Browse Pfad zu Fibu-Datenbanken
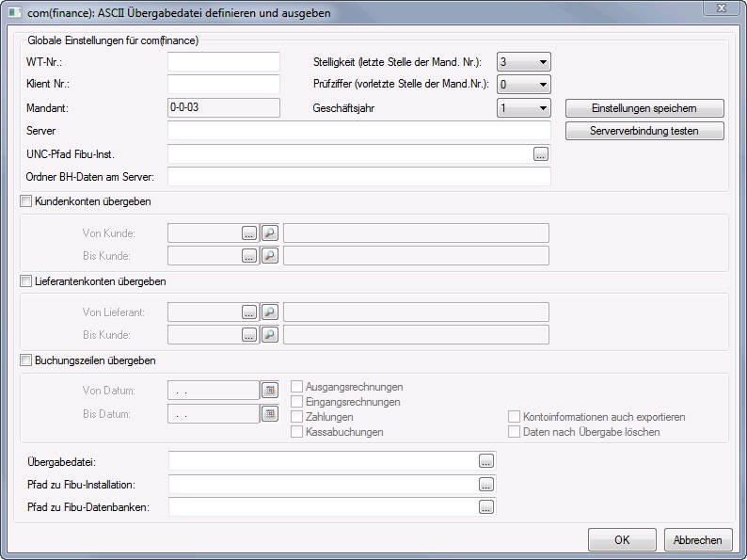Viewport: 747px width, 560px height. (x=486, y=507)
